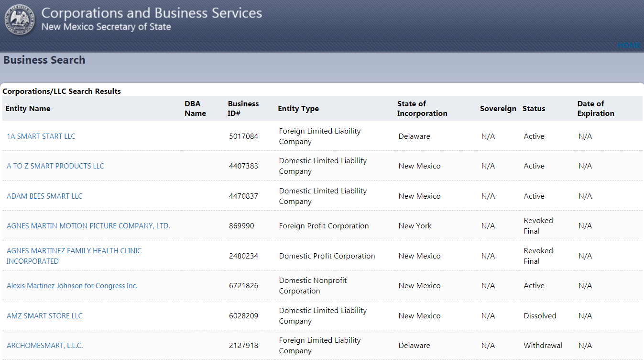This screenshot has height=360, width=644.
Task: Open 1A SMART START LLC entity
Action: [x=41, y=136]
